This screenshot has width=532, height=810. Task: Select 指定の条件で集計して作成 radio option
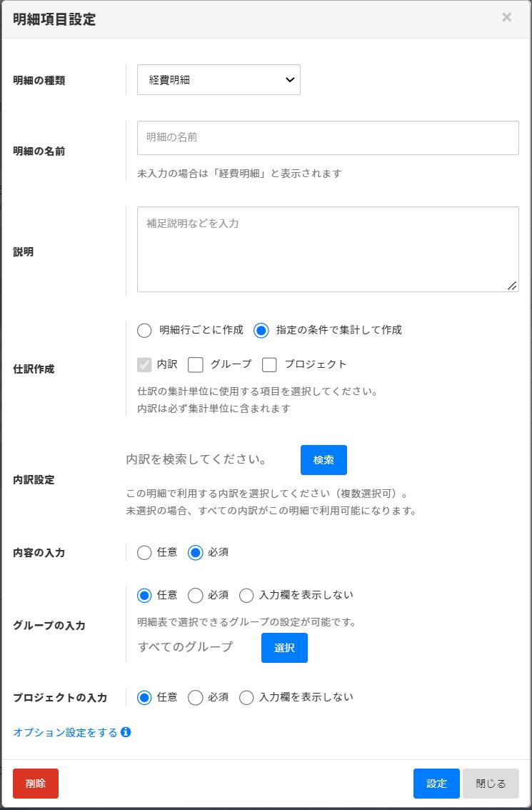tap(261, 330)
